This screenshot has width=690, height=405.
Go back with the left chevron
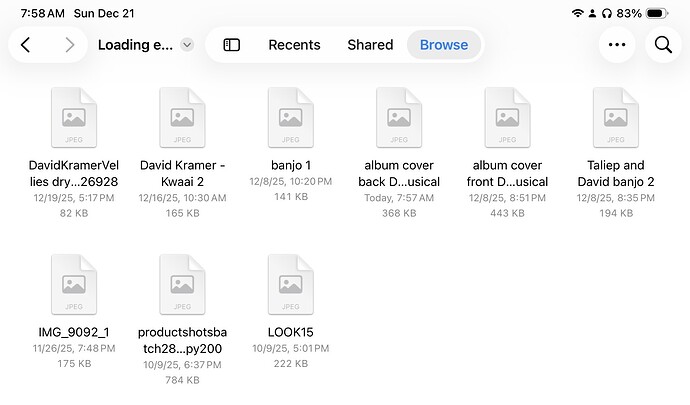coord(26,45)
